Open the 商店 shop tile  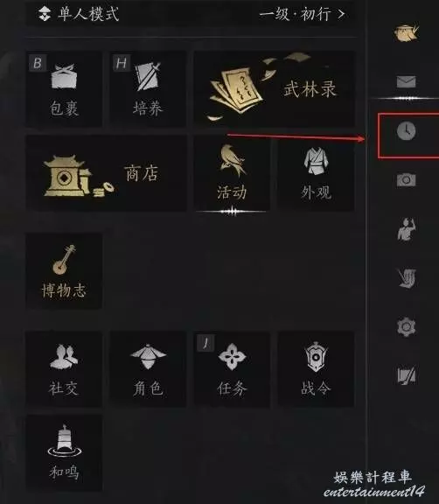pos(106,173)
